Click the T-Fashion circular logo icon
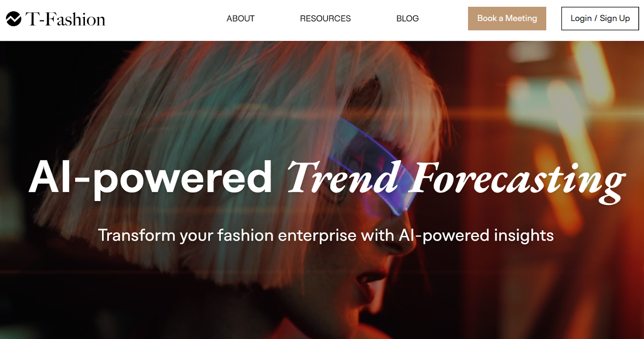The image size is (644, 339). click(x=14, y=19)
